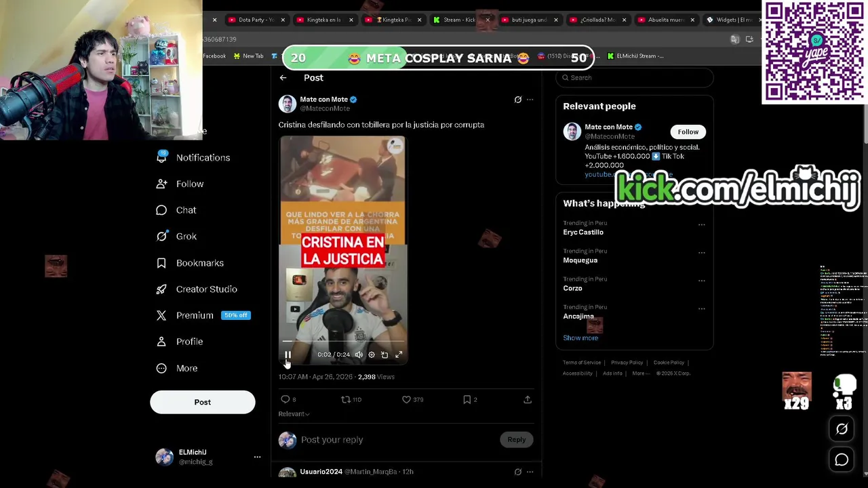The width and height of the screenshot is (868, 488).
Task: Go back with the Post arrow
Action: click(283, 78)
